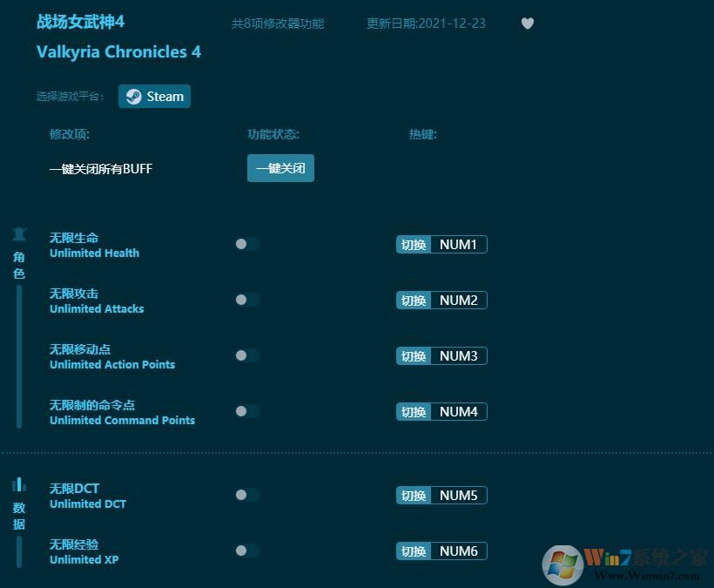
Task: Click 切换 beside the Unlimited Health hotkey
Action: point(412,245)
